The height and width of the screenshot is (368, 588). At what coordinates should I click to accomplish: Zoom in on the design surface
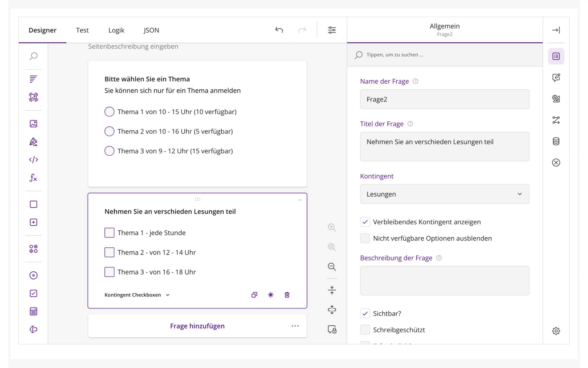tap(332, 227)
